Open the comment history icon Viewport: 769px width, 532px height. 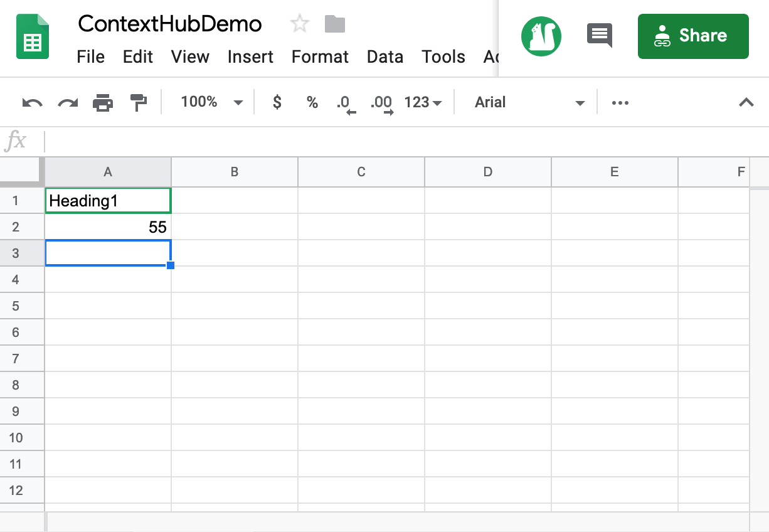click(599, 35)
